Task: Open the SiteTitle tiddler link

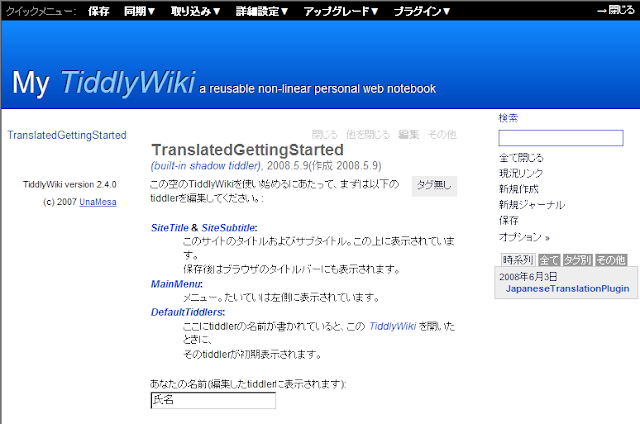Action: 170,228
